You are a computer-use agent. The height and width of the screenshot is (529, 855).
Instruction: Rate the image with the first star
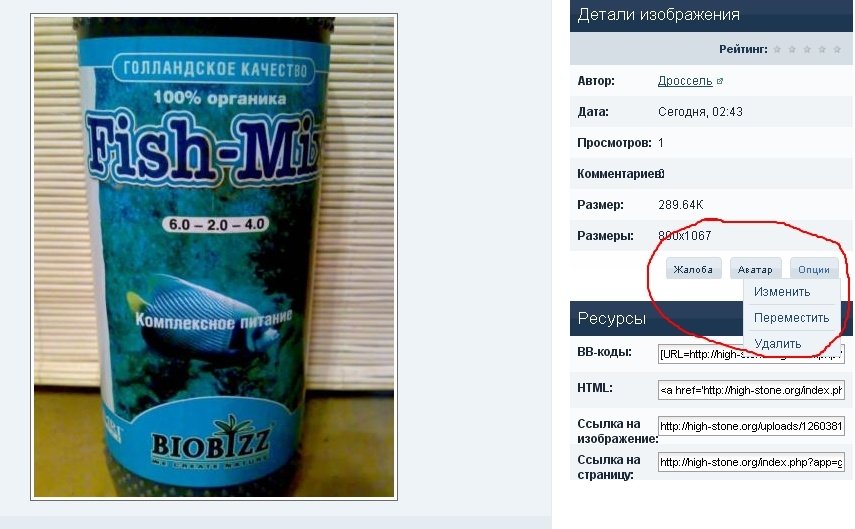coord(777,50)
